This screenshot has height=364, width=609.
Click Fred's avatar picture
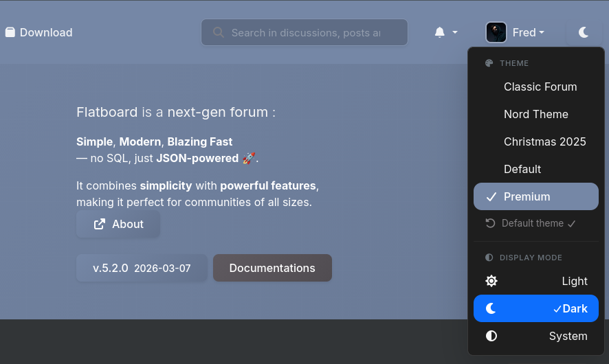(x=496, y=32)
